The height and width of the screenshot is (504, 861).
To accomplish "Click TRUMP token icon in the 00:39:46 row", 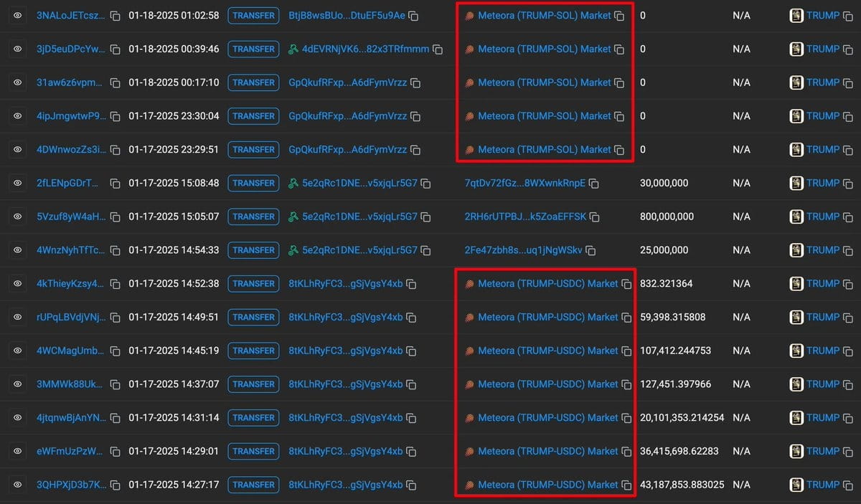I will pyautogui.click(x=796, y=49).
